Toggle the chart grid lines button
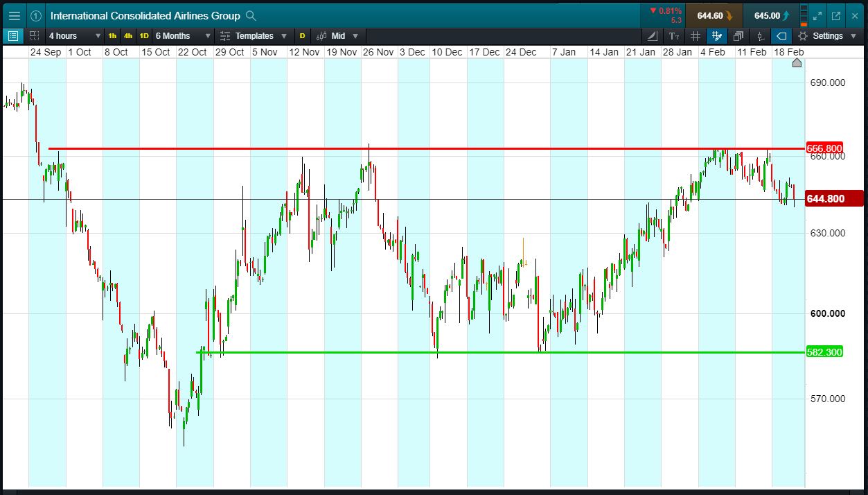 696,36
